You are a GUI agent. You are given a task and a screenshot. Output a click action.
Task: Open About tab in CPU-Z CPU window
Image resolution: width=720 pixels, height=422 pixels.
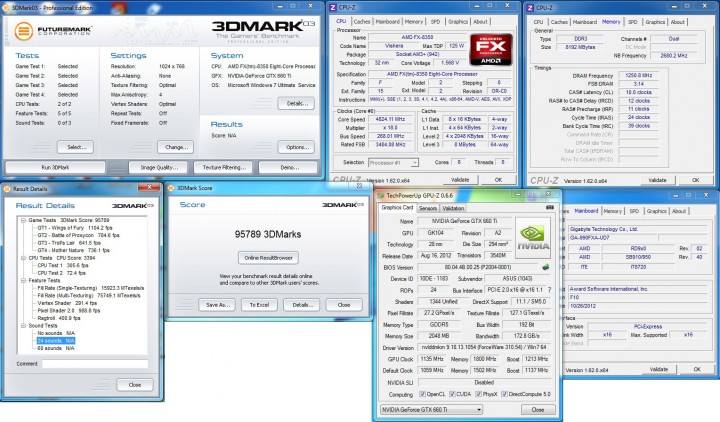point(480,22)
